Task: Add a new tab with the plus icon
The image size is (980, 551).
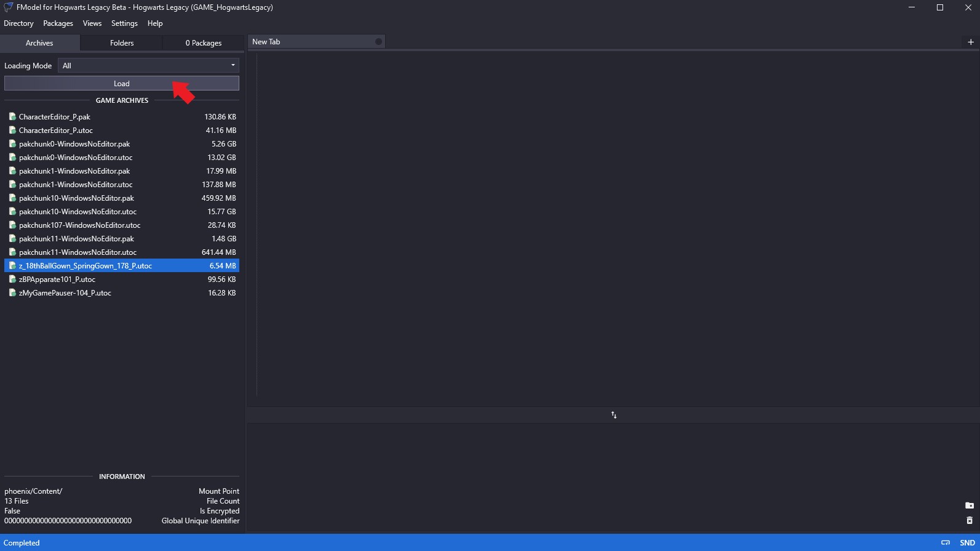Action: click(x=971, y=42)
